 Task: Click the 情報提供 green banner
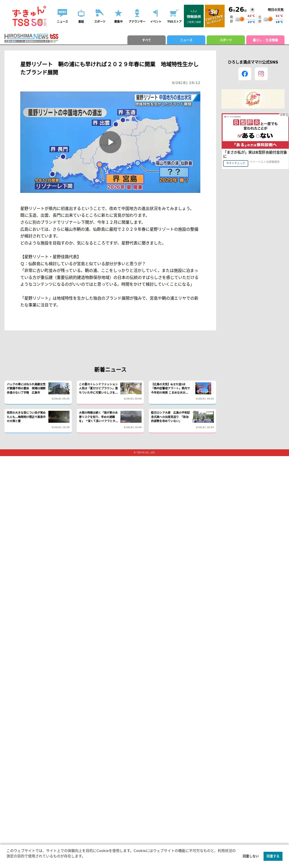194,16
